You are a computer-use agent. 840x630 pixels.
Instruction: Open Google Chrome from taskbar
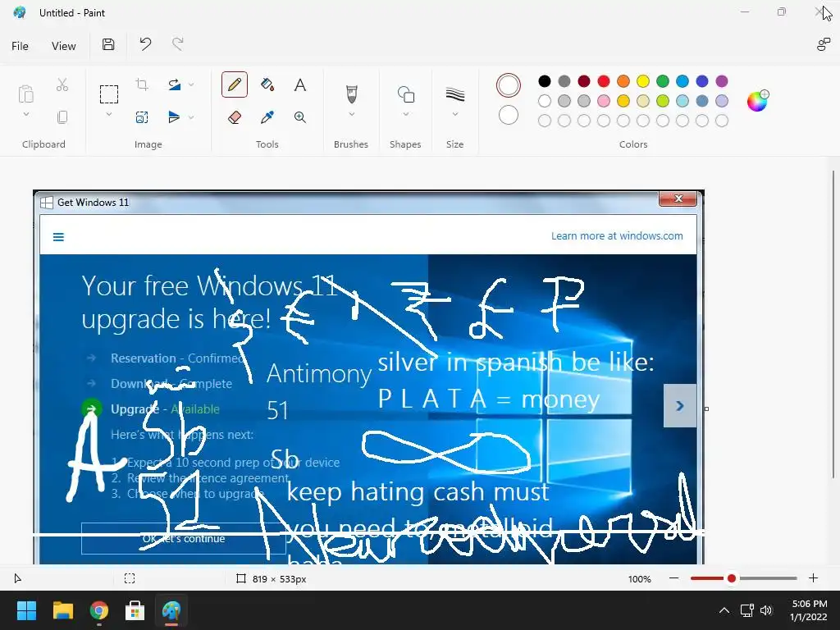pyautogui.click(x=99, y=610)
